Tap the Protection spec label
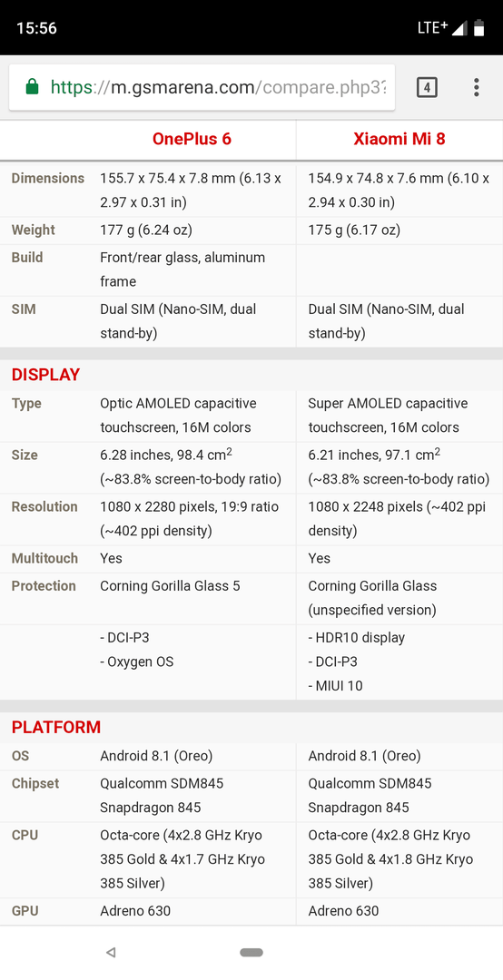 (44, 585)
